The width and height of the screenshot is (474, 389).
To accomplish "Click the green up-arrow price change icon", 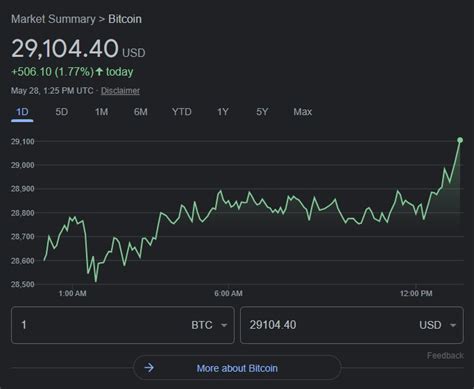I will click(99, 71).
